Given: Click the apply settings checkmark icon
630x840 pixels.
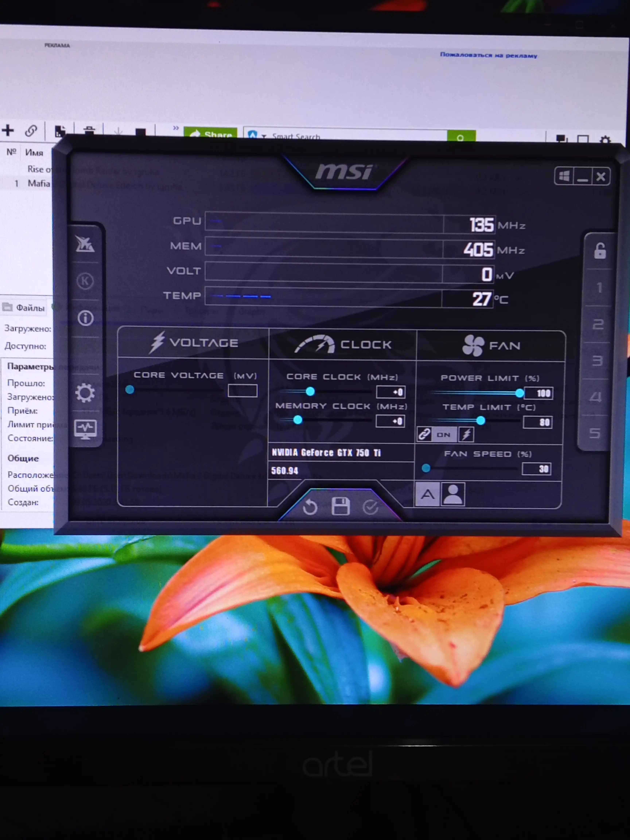Looking at the screenshot, I should (370, 507).
